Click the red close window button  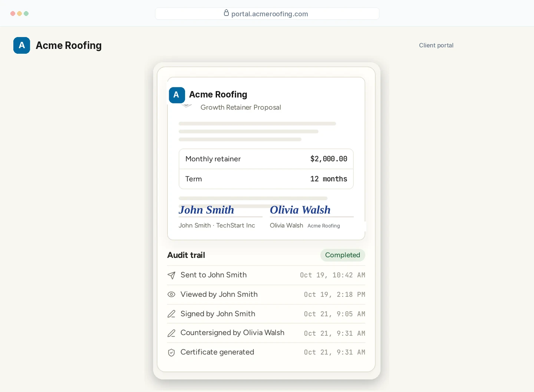pyautogui.click(x=13, y=13)
